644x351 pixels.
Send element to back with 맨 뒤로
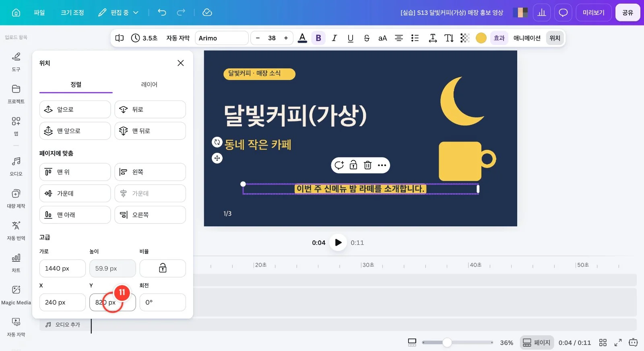tap(150, 131)
